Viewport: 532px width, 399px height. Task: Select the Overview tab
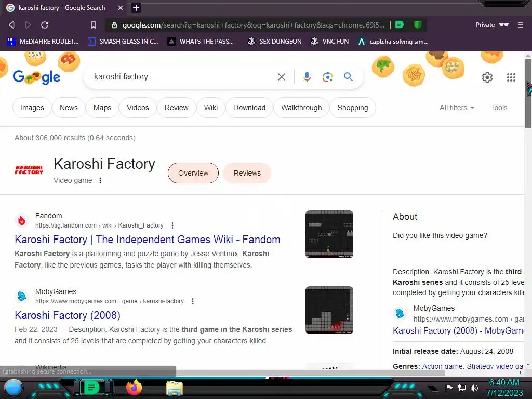[193, 173]
